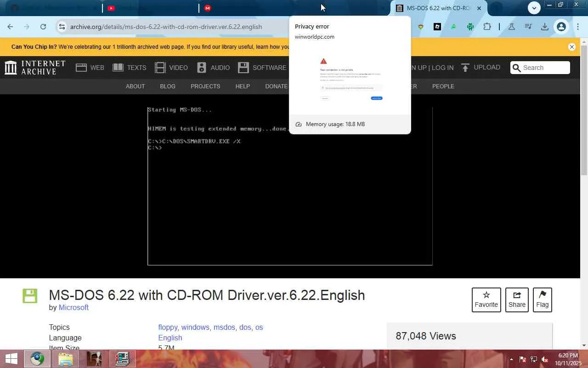Show hidden system tray icons
This screenshot has height=368, width=588.
511,359
